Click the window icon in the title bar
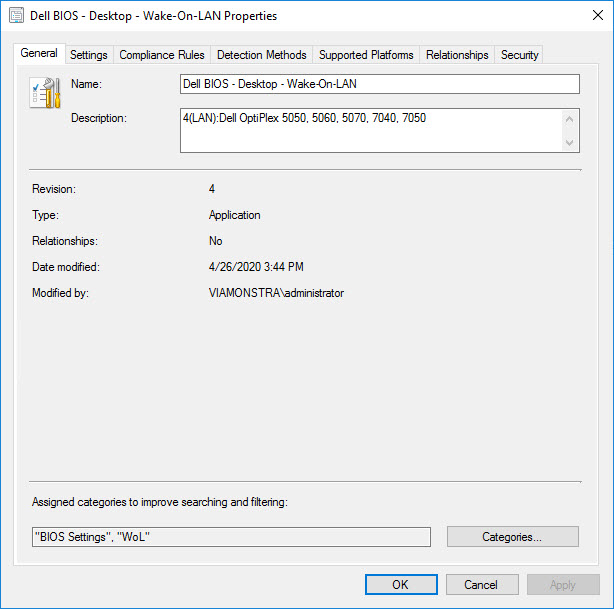Screen dimensions: 614x609 17,16
